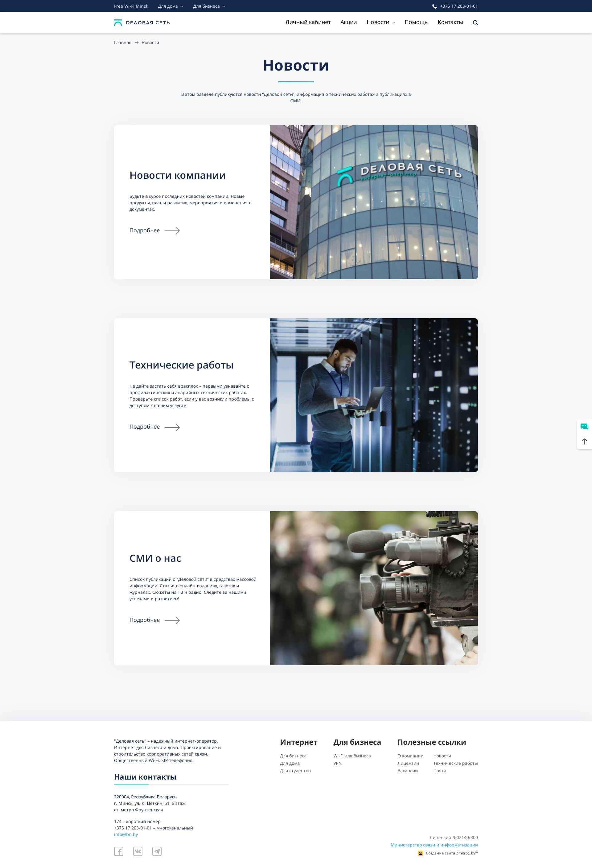Click Создание сайта ZmitroC.by link

click(451, 853)
